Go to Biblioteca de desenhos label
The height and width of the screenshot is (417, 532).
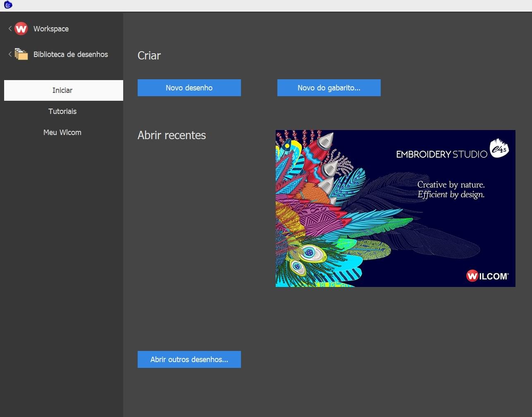point(71,54)
